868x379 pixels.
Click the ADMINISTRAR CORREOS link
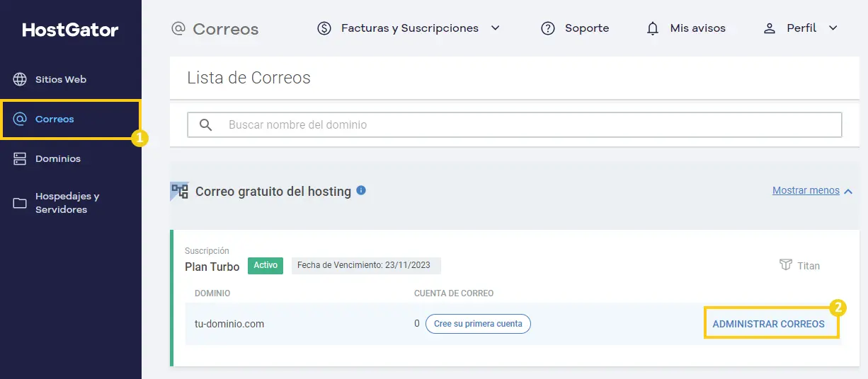pos(768,324)
